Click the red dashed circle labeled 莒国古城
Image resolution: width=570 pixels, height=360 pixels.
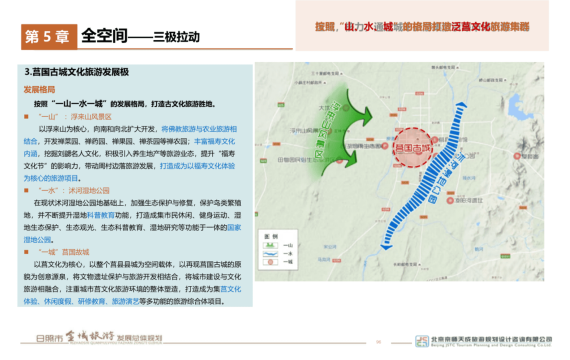412,147
